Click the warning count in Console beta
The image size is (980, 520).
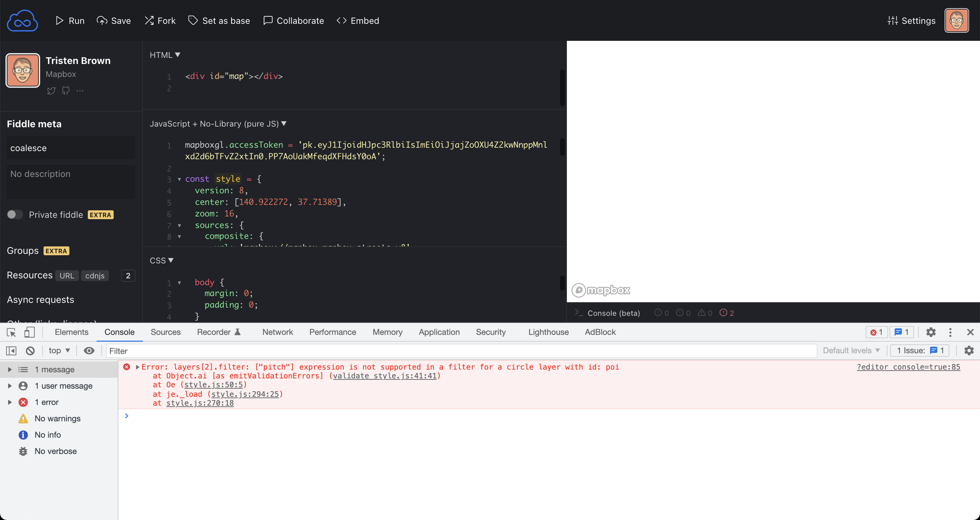(705, 313)
